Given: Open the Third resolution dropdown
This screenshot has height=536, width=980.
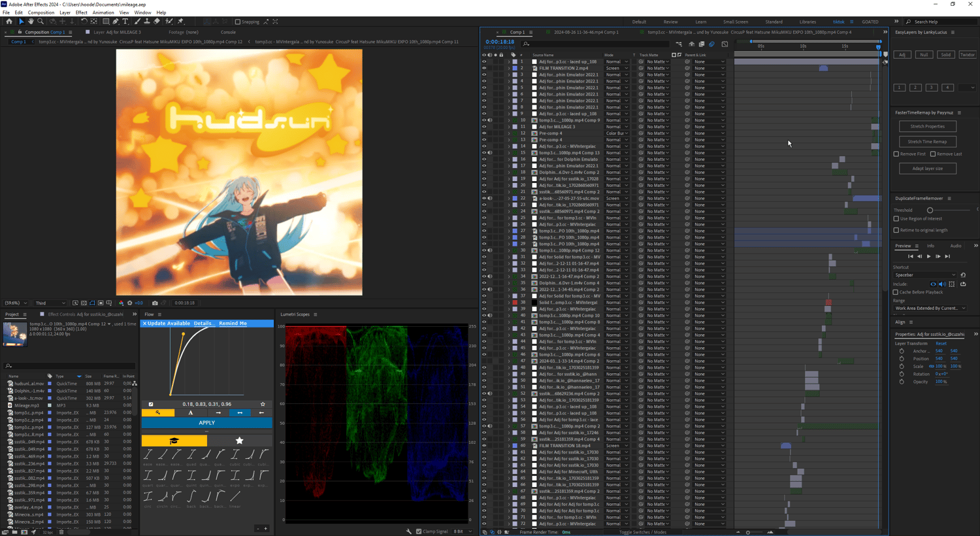Looking at the screenshot, I should tap(50, 303).
